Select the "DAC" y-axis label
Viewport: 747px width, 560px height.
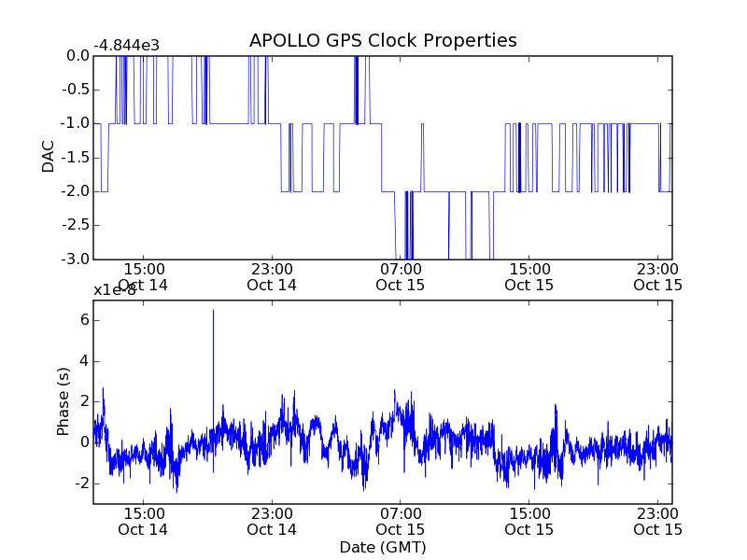(x=49, y=157)
